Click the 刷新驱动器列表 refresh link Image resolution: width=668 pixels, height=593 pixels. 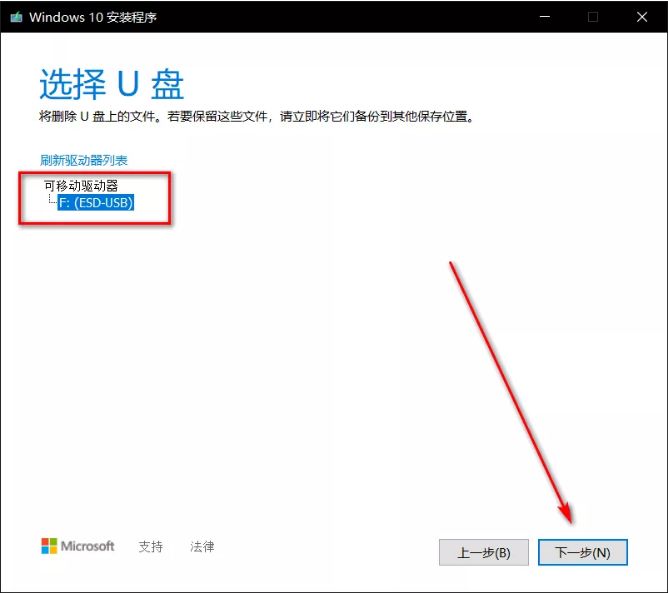click(83, 160)
